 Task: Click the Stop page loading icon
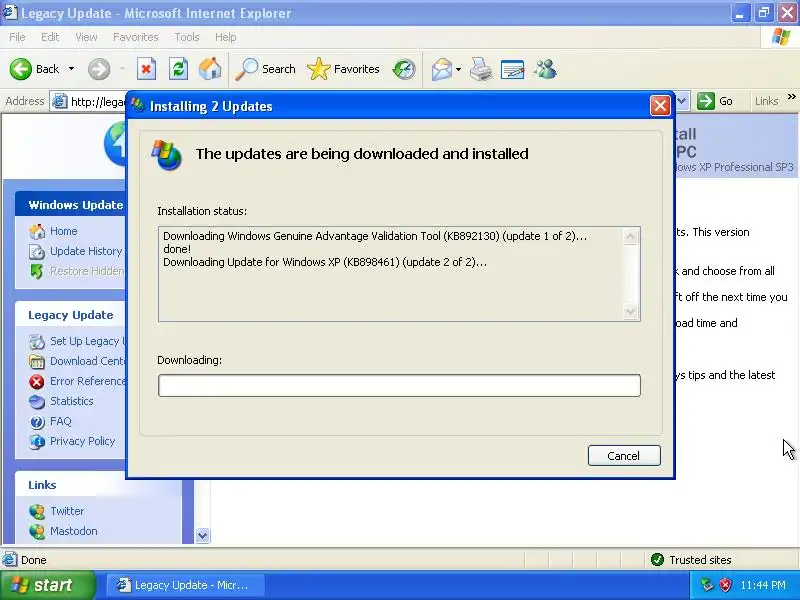146,69
